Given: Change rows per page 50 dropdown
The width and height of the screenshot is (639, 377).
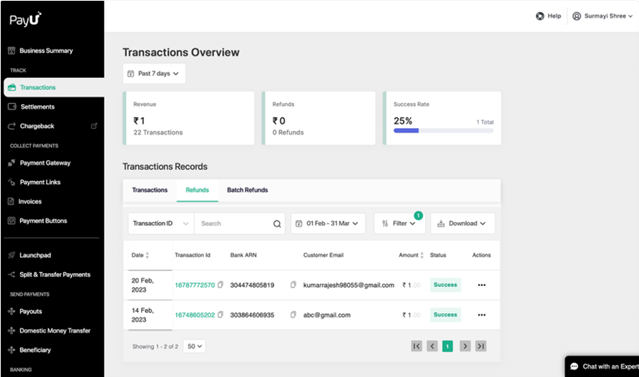Looking at the screenshot, I should pyautogui.click(x=194, y=346).
